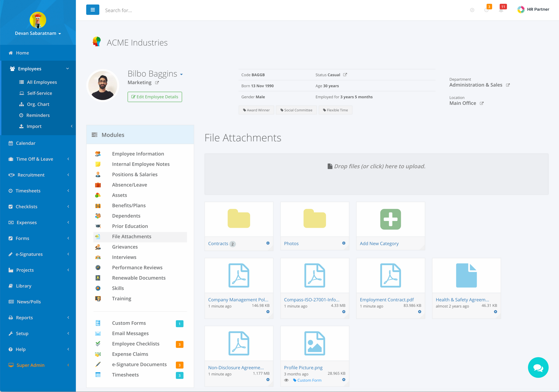Click the Employment Contract PDF icon
The height and width of the screenshot is (392, 559).
(x=390, y=275)
